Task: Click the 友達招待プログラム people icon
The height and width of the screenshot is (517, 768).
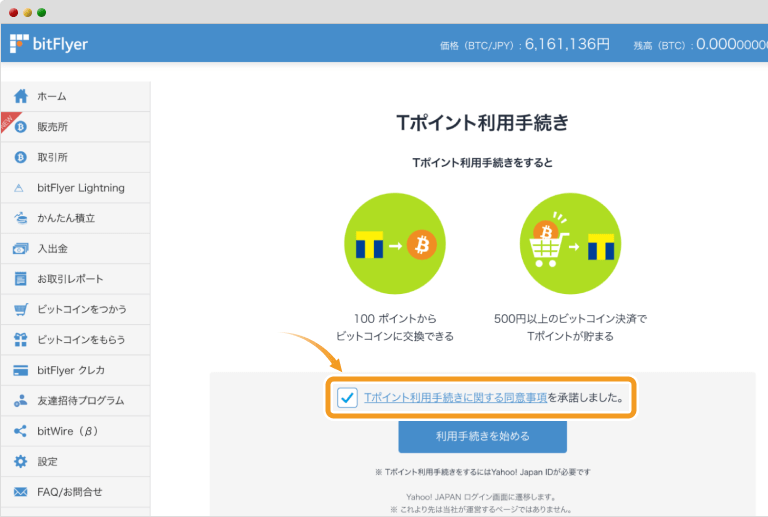Action: (21, 400)
